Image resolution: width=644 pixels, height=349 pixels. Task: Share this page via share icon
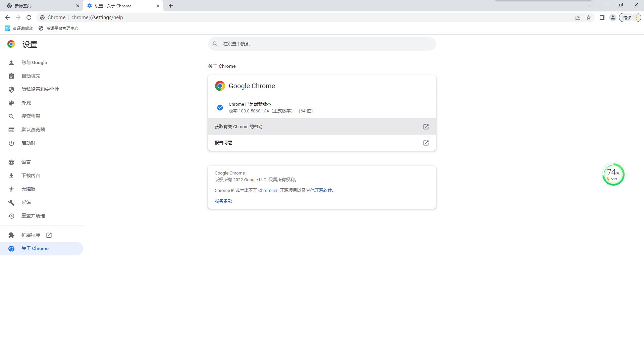point(578,17)
